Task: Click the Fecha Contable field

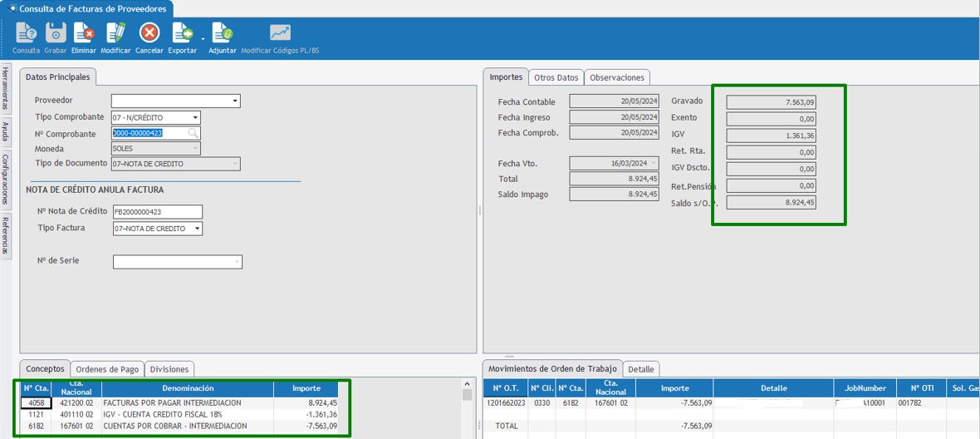Action: (615, 101)
